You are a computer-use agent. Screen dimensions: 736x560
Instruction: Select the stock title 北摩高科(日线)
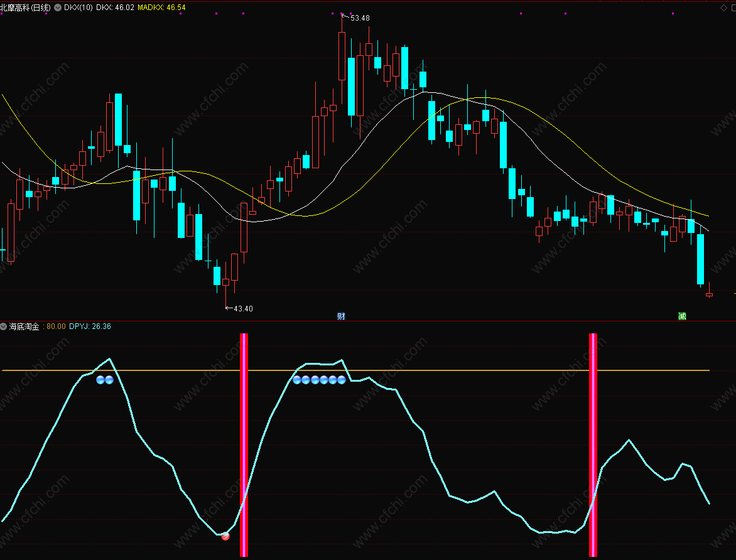click(x=25, y=8)
